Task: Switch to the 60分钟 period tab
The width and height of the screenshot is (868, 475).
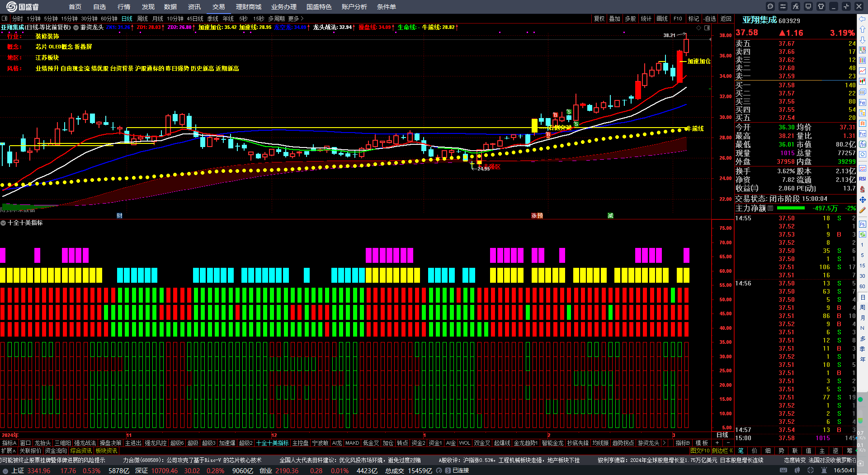Action: [109, 19]
